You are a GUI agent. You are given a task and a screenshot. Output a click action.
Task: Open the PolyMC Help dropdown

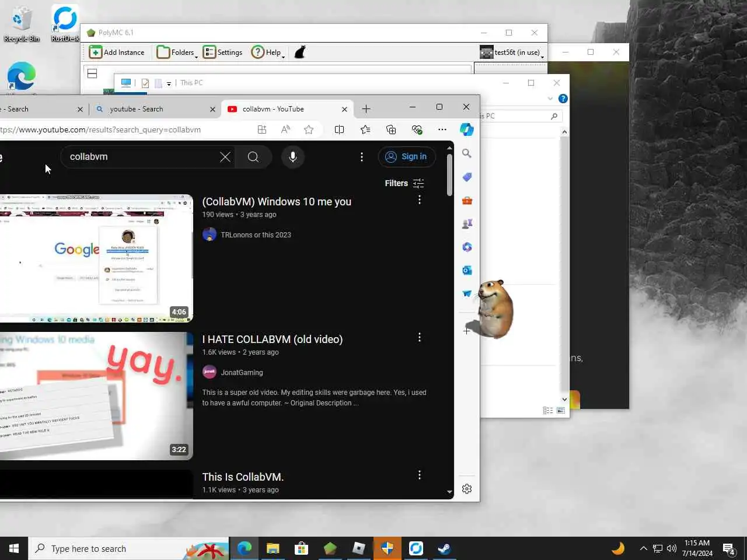(x=268, y=52)
